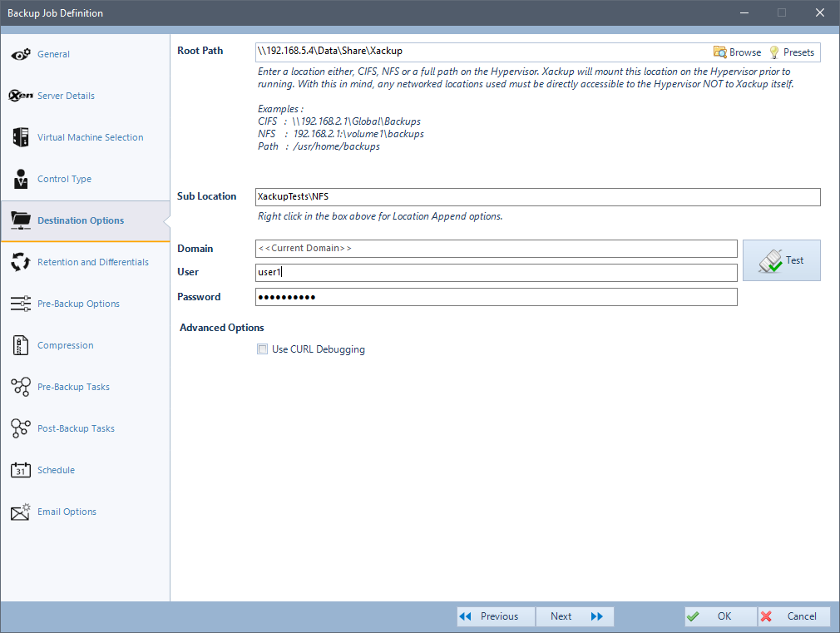Screen dimensions: 840x633
Task: Click the Domain input field
Action: (x=496, y=249)
